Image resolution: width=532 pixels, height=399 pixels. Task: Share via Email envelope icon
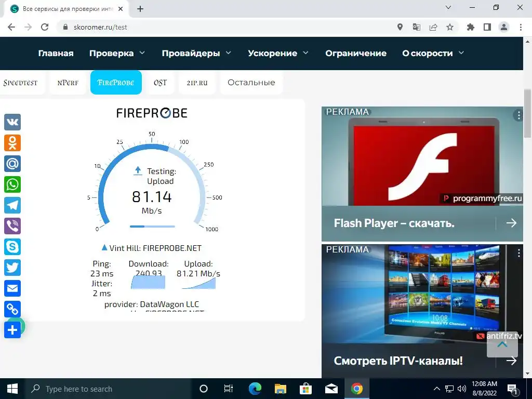pyautogui.click(x=12, y=288)
